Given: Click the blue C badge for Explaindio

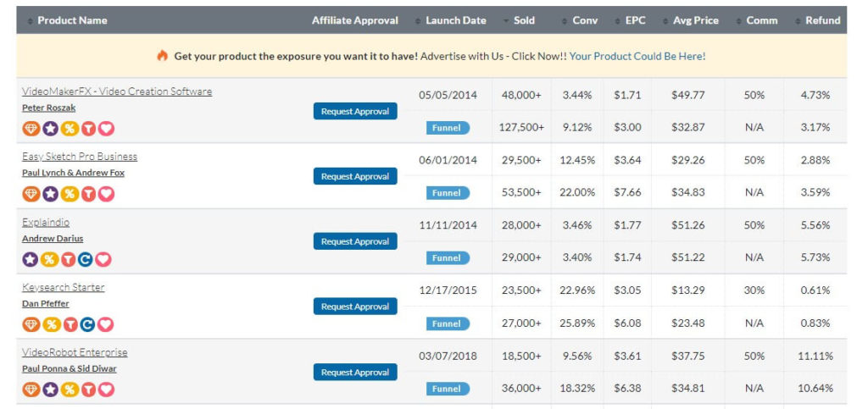Looking at the screenshot, I should pyautogui.click(x=86, y=259).
